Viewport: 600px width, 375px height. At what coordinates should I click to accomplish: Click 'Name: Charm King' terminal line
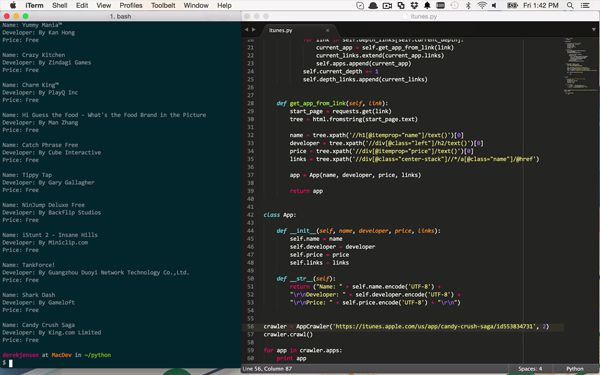pos(30,85)
